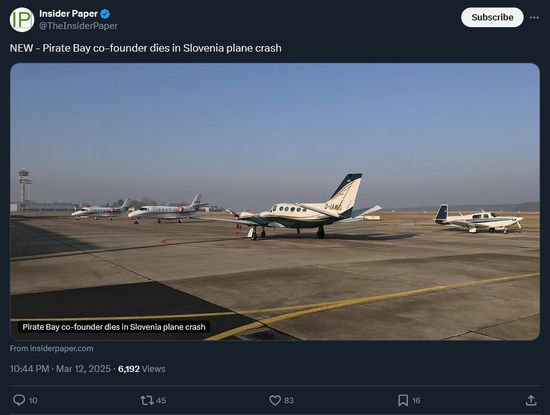Open the airplane article image card
Image resolution: width=550 pixels, height=415 pixels.
(x=275, y=202)
